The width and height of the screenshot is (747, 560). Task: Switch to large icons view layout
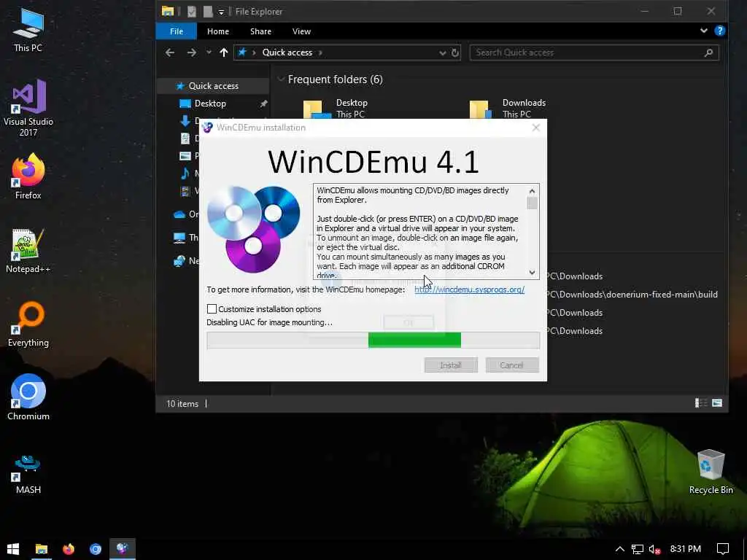point(717,403)
